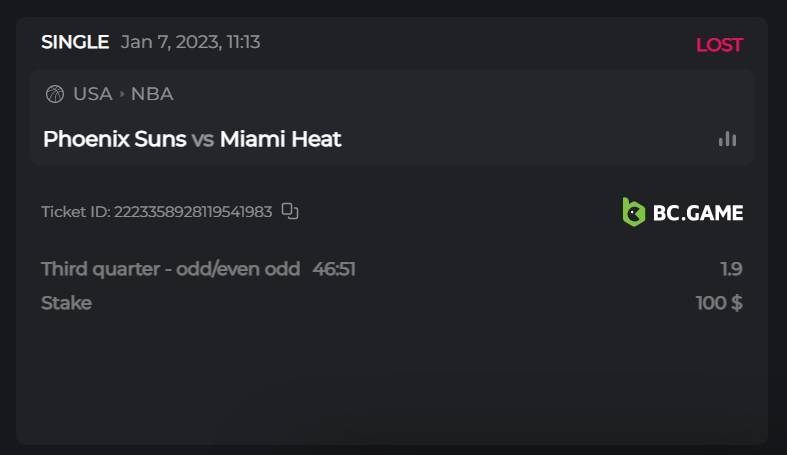Click the SINGLE bet type label
Screen dimensions: 787x455
coord(75,42)
